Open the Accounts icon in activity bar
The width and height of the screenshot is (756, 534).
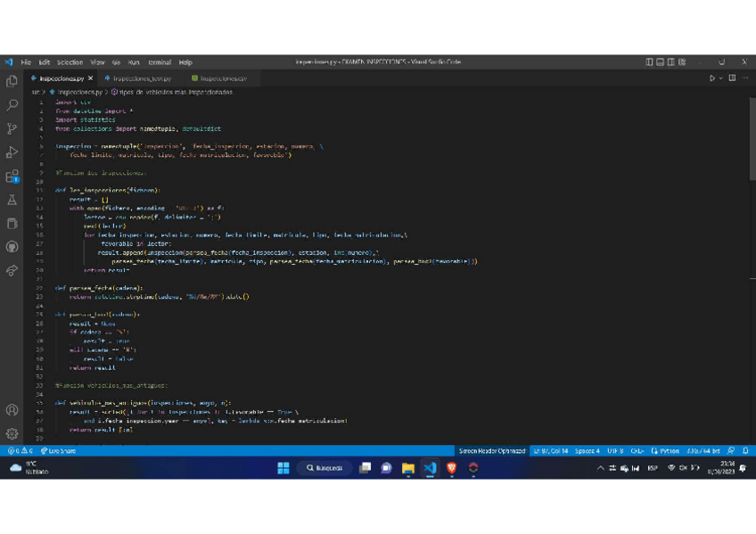tap(12, 411)
